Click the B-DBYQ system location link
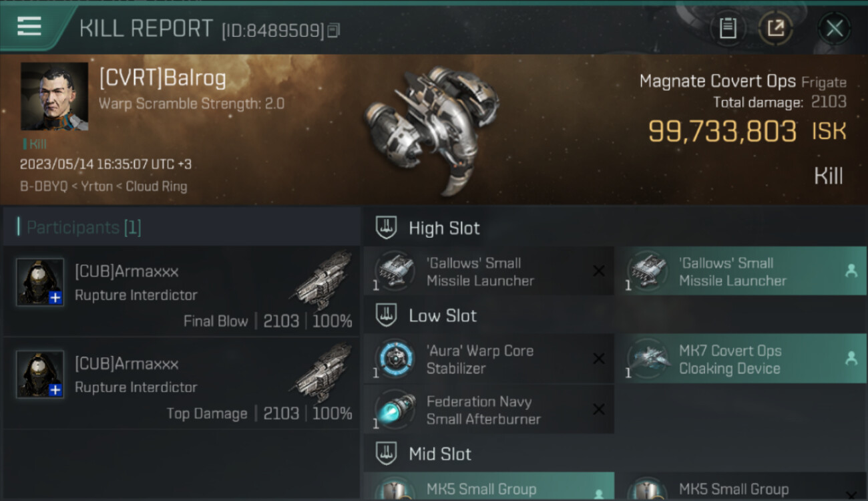868x501 pixels. 43,187
